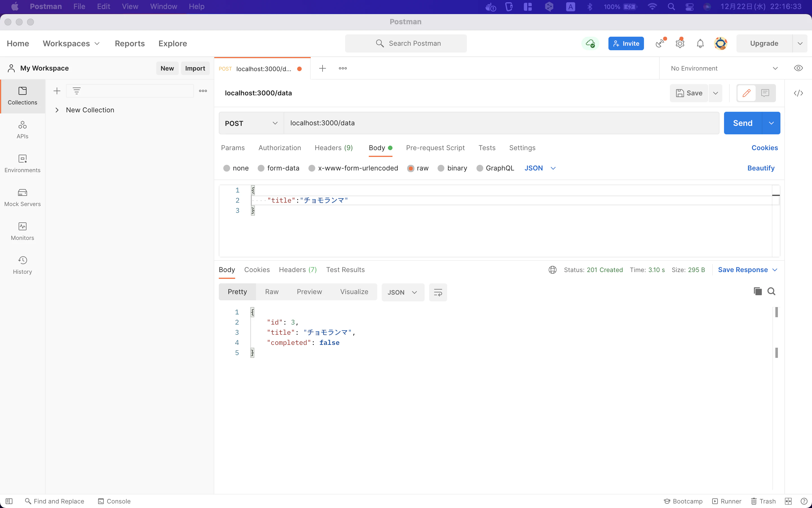Viewport: 812px width, 508px height.
Task: Open the tab actions three-dot menu
Action: point(343,68)
